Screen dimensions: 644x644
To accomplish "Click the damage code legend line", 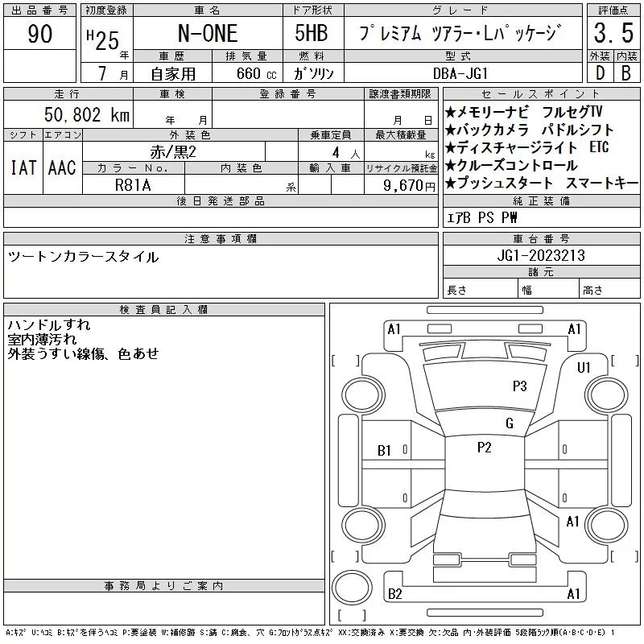I will click(x=310, y=633).
